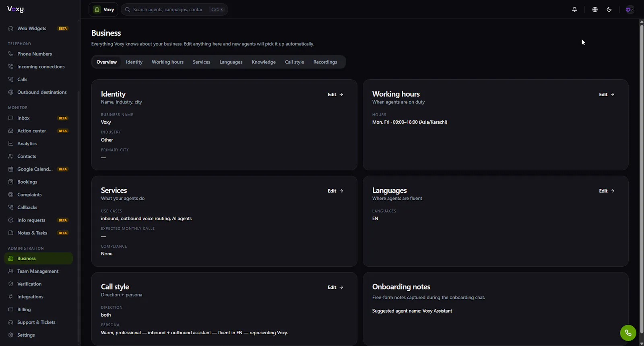This screenshot has width=644, height=346.
Task: Select Business in Administration sidebar section
Action: coord(38,259)
